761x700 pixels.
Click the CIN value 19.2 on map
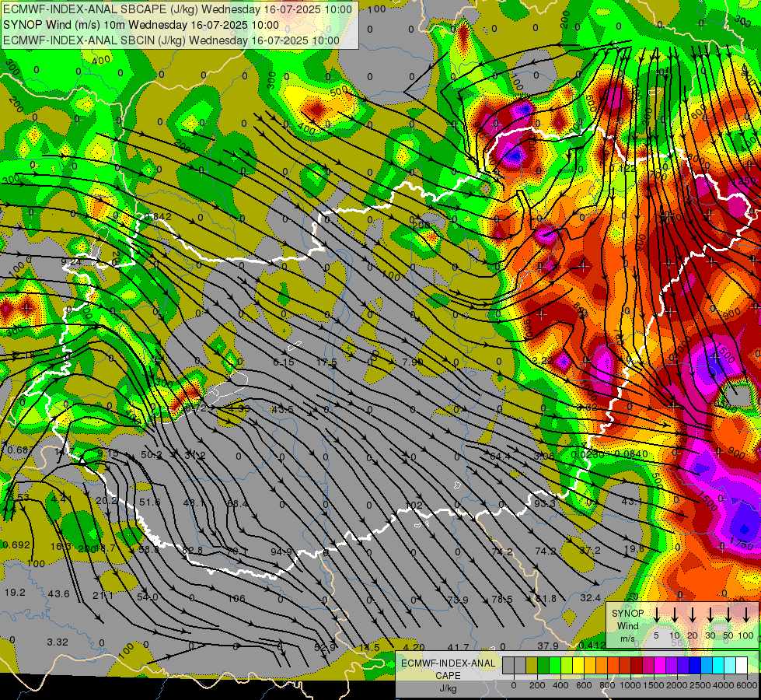[15, 593]
